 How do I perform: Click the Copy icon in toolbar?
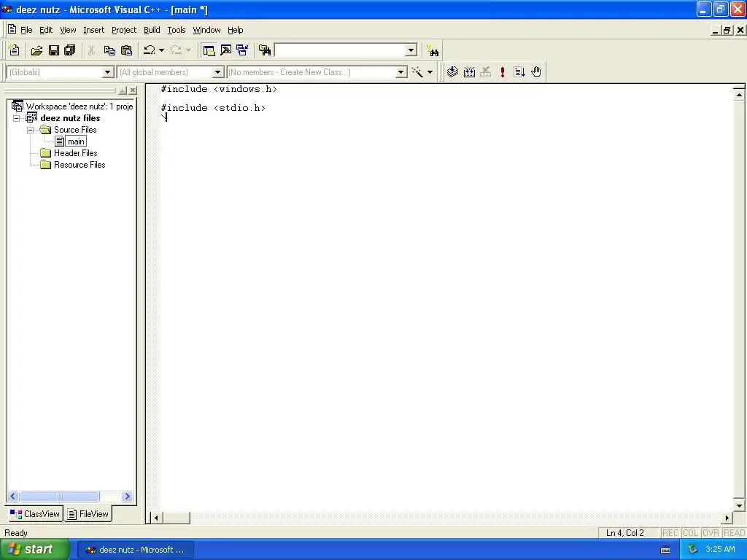(x=109, y=50)
